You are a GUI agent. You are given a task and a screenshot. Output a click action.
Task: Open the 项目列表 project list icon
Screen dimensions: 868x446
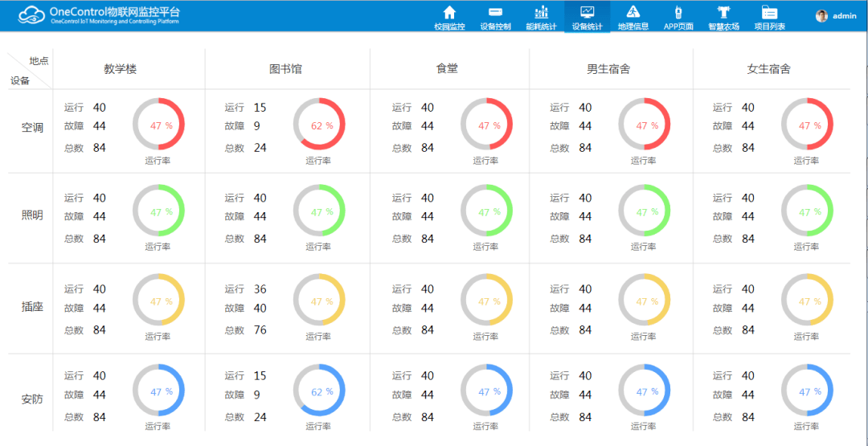coord(769,12)
